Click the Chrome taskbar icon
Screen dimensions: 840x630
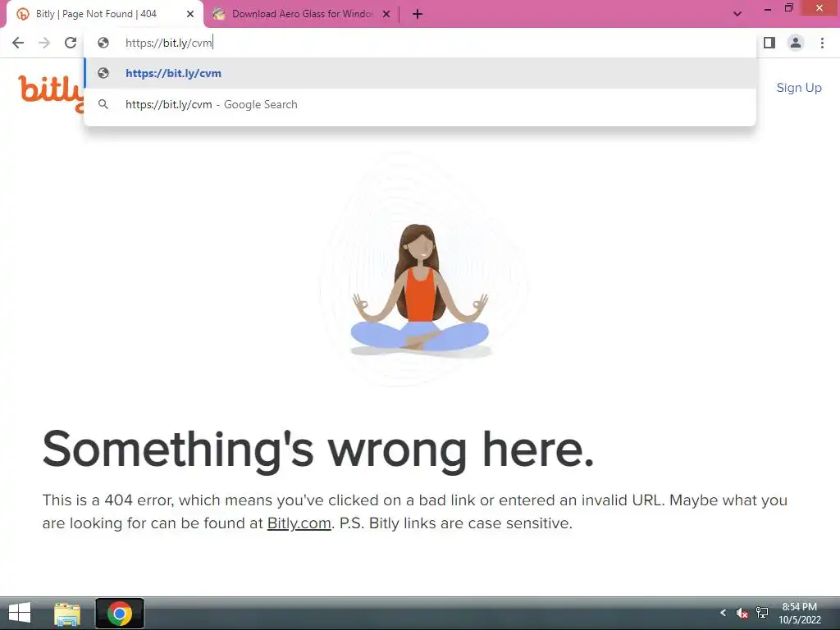(x=120, y=614)
